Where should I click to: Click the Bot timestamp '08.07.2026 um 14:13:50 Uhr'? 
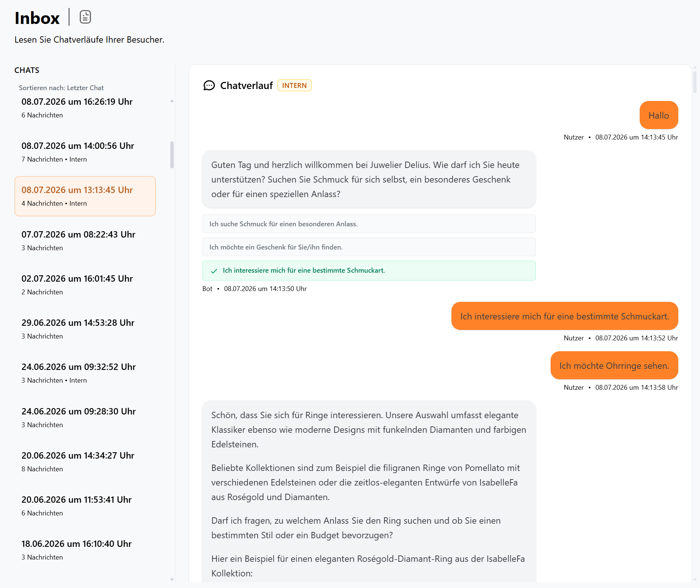coord(265,289)
